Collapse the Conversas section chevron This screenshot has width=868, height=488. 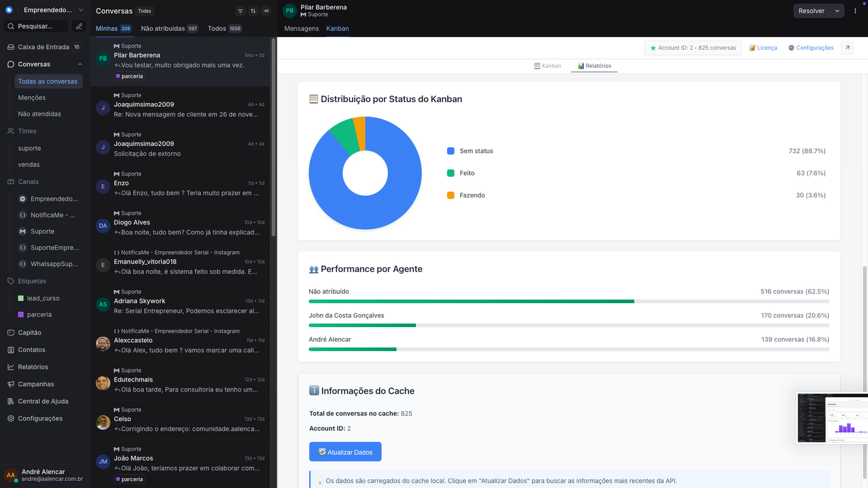click(80, 64)
